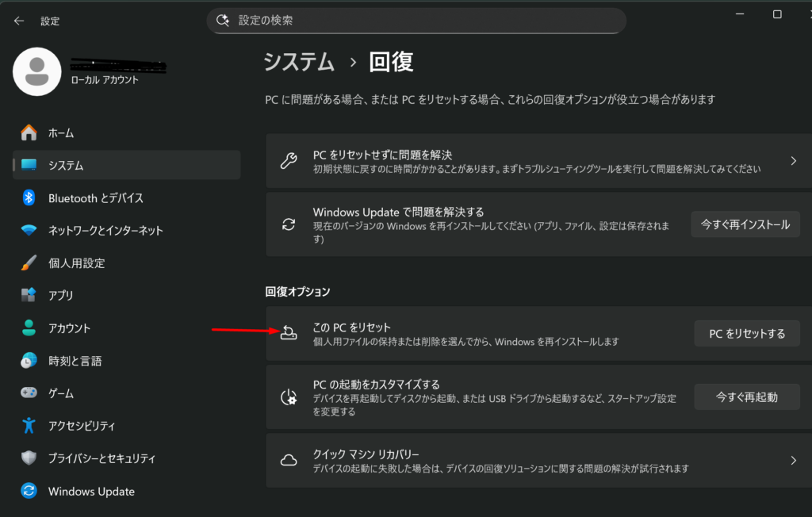
Task: Expand クイック マシン リカバリー chevron
Action: pos(793,461)
